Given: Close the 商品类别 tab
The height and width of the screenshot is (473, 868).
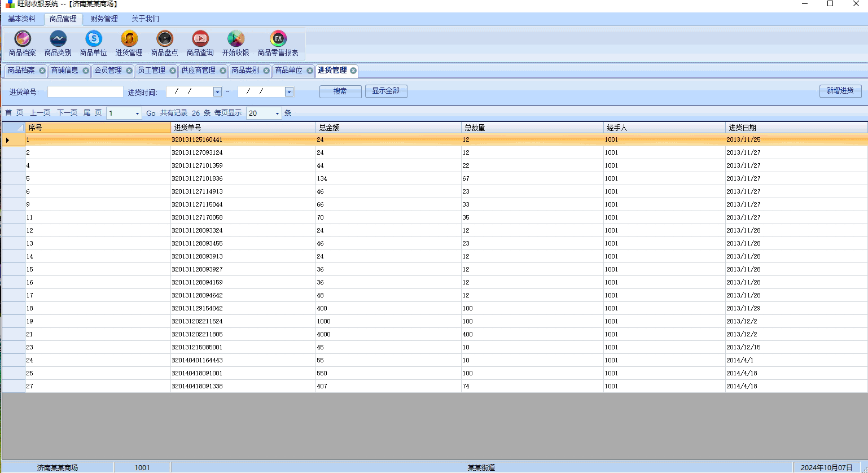Looking at the screenshot, I should click(x=266, y=71).
